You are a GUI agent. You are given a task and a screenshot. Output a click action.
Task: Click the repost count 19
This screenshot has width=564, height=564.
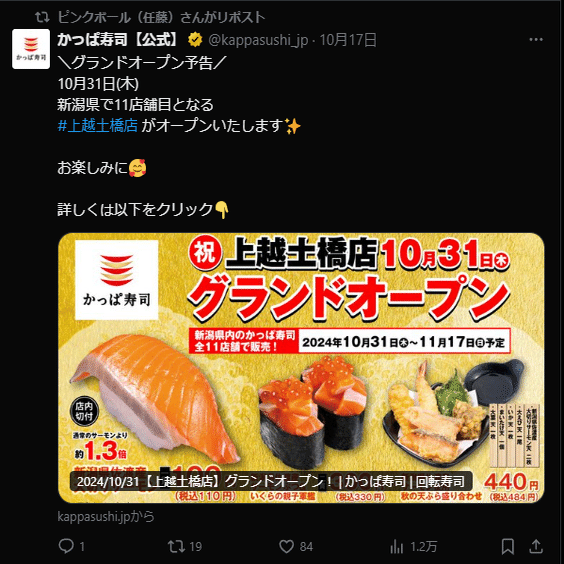pyautogui.click(x=195, y=547)
